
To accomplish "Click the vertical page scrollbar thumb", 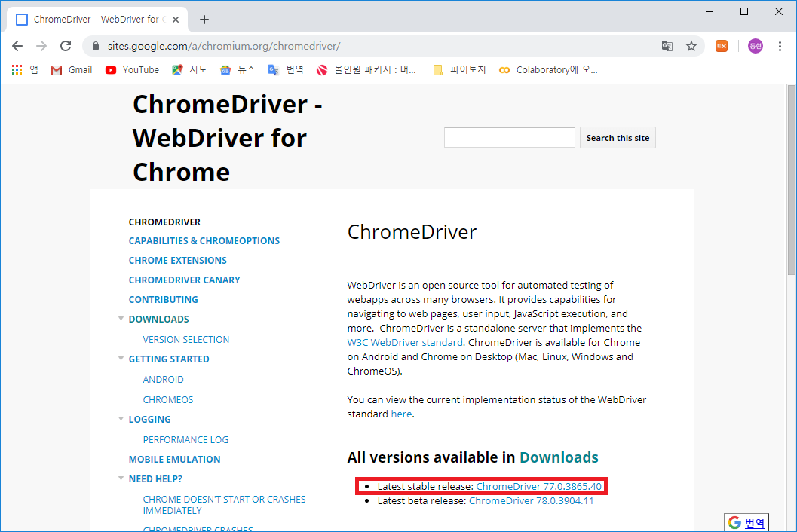I will [792, 180].
